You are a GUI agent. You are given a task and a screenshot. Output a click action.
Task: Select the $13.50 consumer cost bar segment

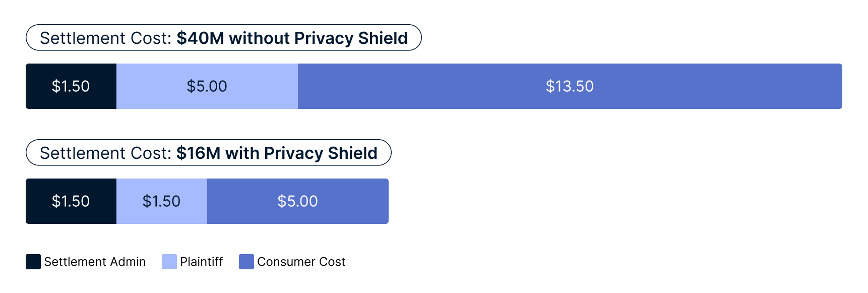pyautogui.click(x=570, y=86)
